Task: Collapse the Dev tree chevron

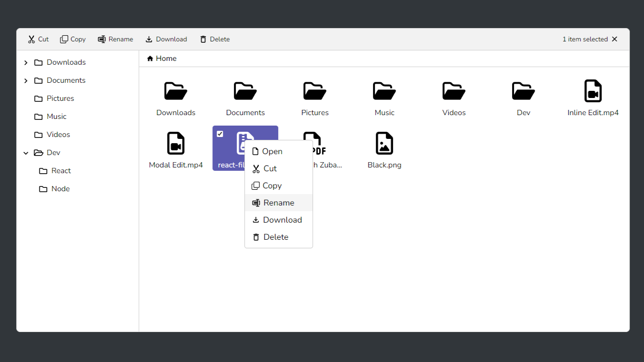Action: pyautogui.click(x=26, y=153)
